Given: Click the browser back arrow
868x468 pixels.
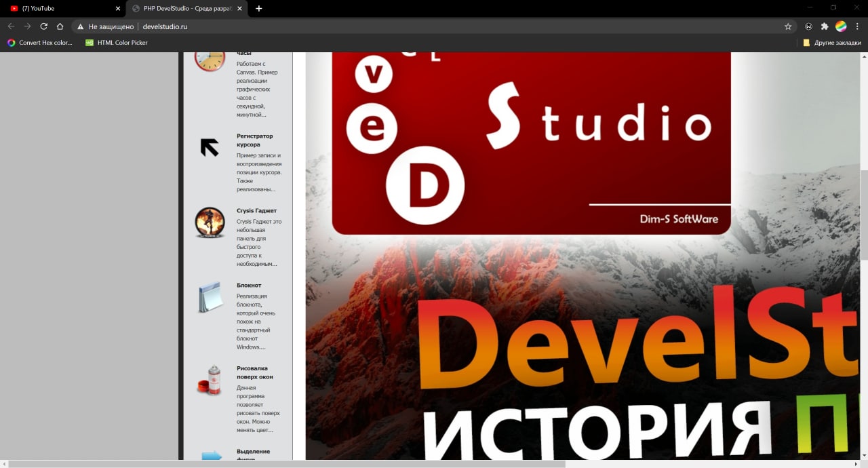Looking at the screenshot, I should click(11, 26).
